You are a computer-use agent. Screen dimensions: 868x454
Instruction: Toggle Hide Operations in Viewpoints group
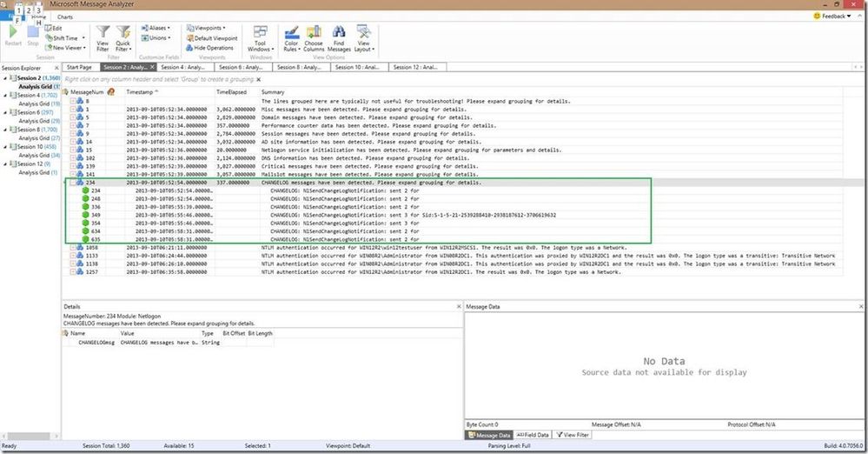[209, 48]
